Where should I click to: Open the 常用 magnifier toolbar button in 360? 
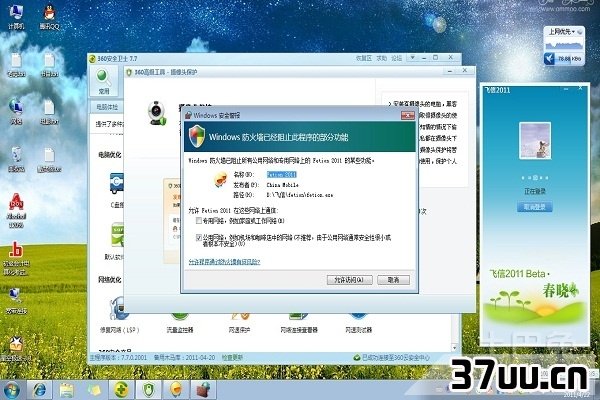pyautogui.click(x=104, y=82)
